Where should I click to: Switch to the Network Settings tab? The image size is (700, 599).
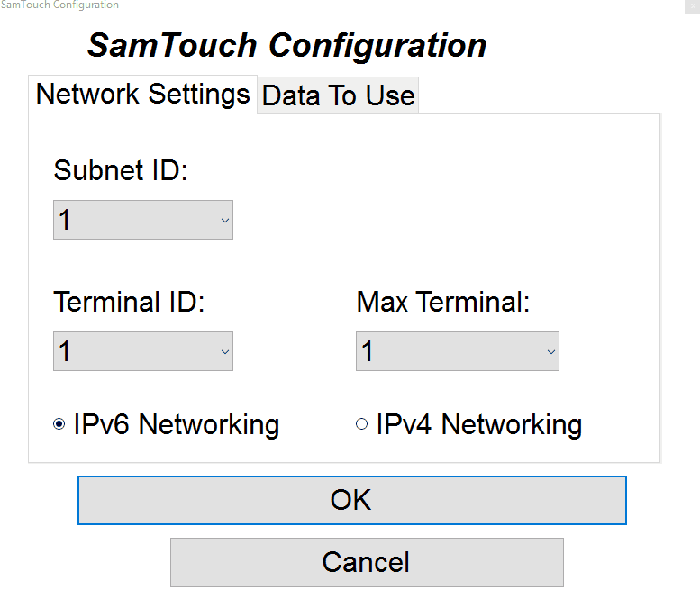click(x=142, y=95)
